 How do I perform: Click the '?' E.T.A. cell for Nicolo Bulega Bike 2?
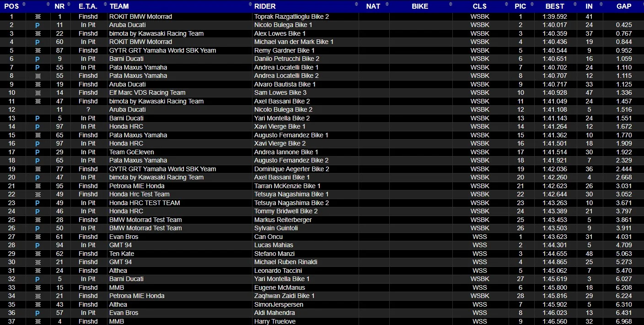tap(88, 110)
